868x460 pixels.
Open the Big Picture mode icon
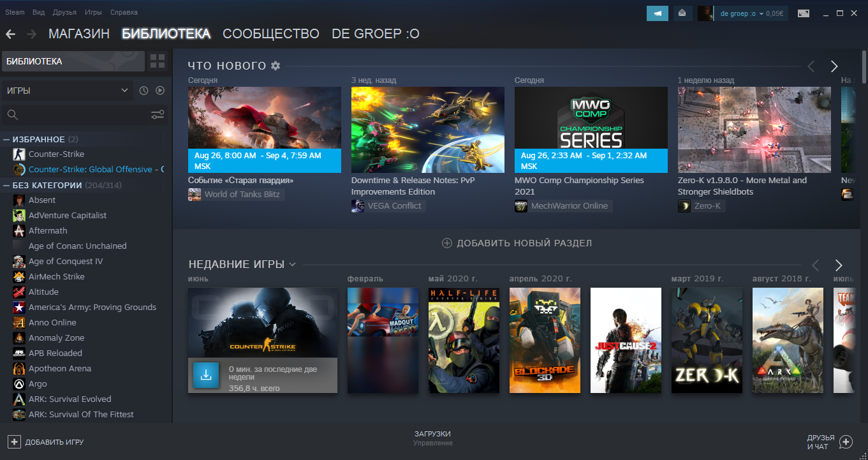(x=804, y=13)
